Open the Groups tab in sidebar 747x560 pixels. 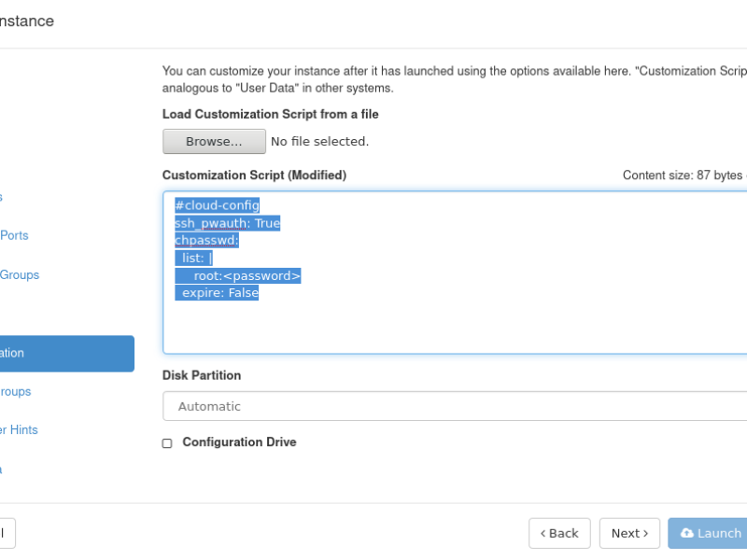click(20, 274)
